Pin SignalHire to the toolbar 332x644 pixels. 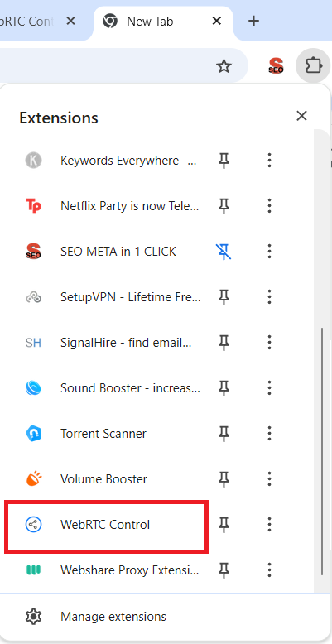click(x=224, y=343)
